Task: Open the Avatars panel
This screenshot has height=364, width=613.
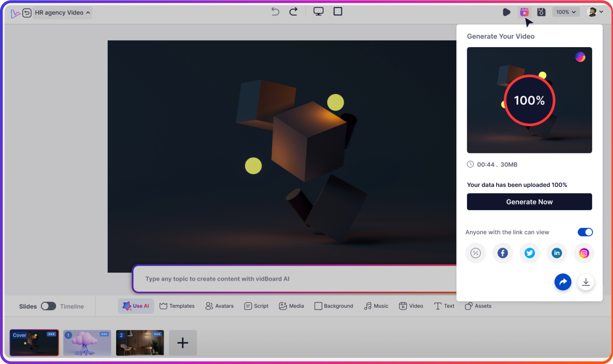Action: pos(210,306)
